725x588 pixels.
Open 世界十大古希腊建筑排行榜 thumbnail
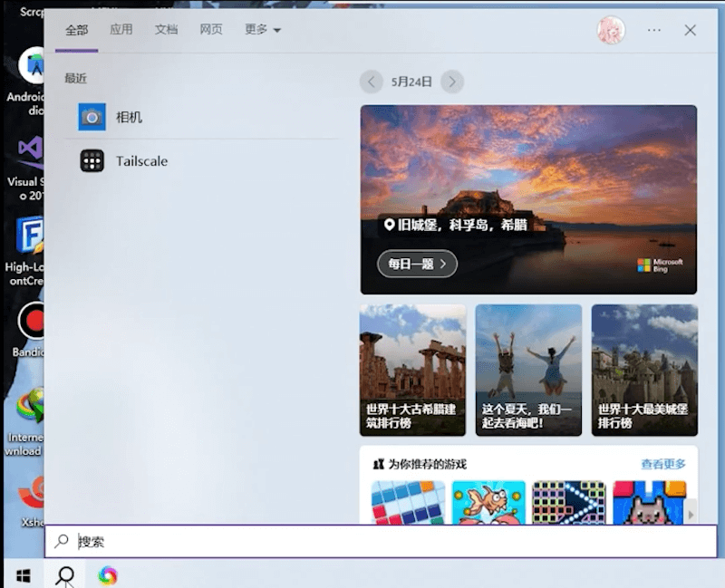point(412,370)
